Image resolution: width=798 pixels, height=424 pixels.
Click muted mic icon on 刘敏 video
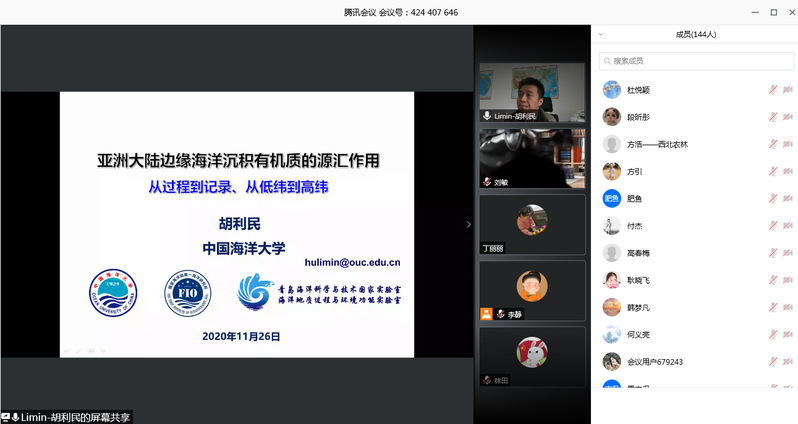pyautogui.click(x=487, y=183)
